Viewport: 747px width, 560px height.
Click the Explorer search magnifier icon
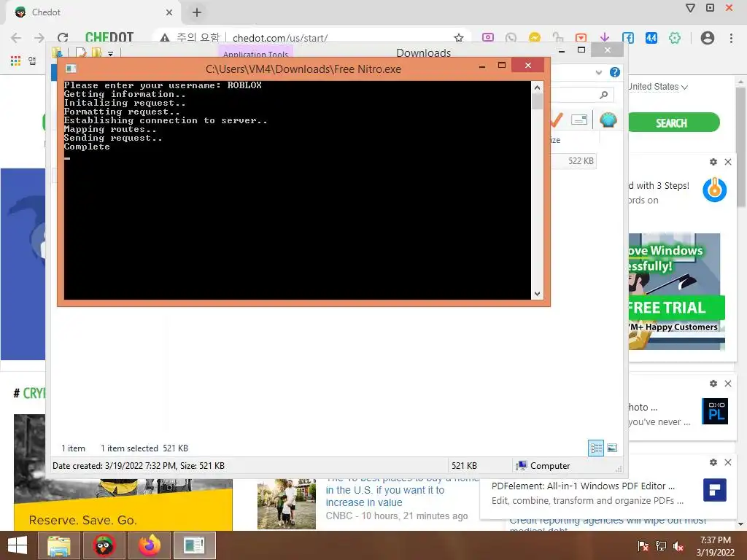click(603, 95)
